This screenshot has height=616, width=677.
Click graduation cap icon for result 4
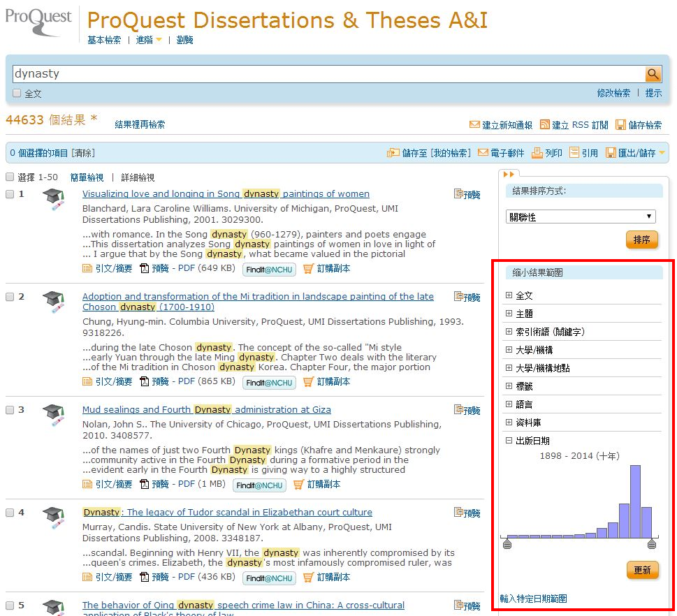click(x=54, y=518)
